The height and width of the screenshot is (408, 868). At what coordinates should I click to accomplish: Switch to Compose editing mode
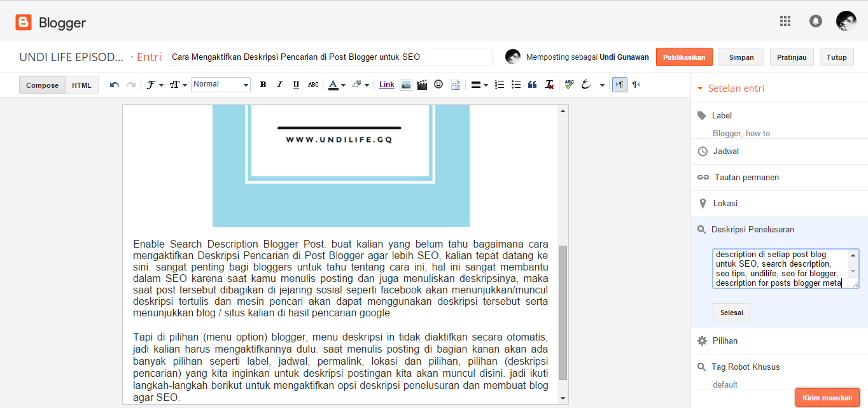click(x=42, y=85)
